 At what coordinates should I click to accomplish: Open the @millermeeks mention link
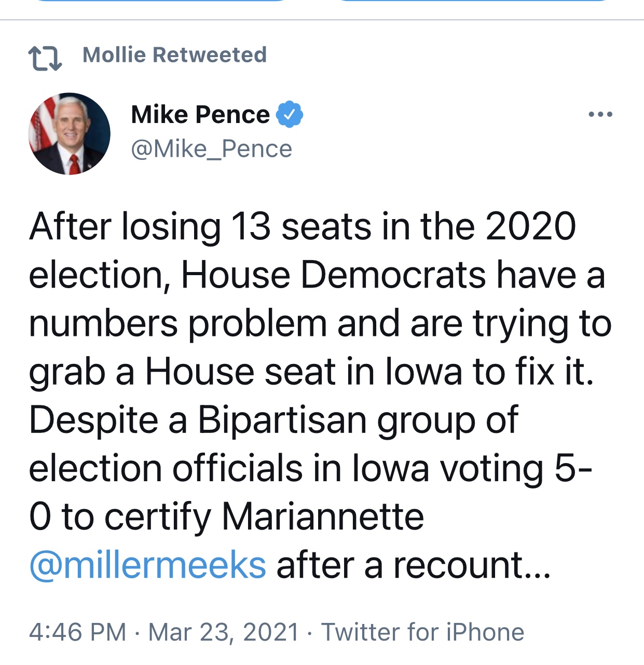pos(148,565)
